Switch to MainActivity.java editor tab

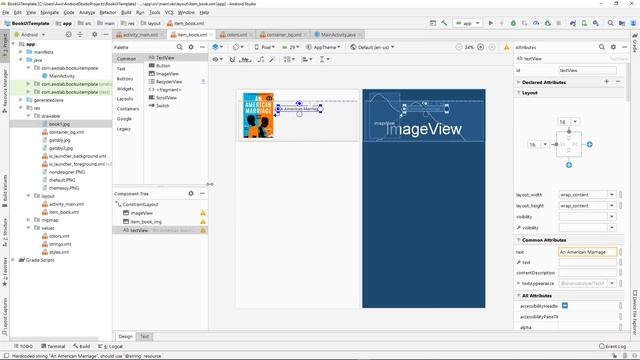[x=337, y=35]
